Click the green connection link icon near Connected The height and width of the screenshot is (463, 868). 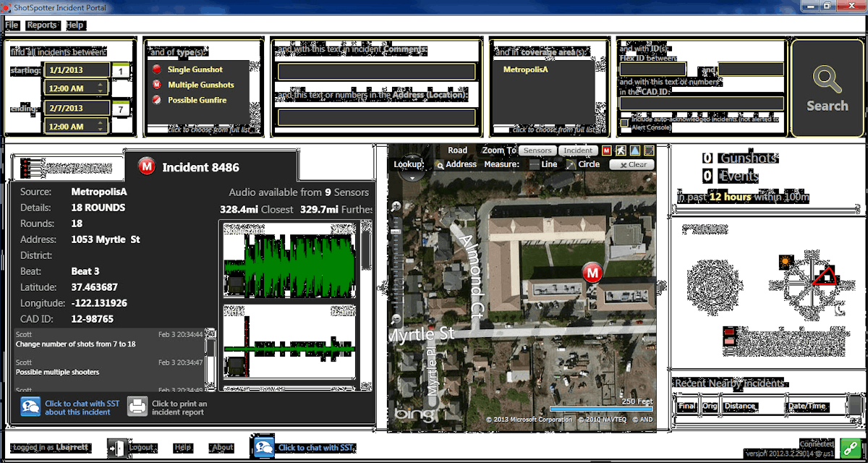pyautogui.click(x=850, y=446)
